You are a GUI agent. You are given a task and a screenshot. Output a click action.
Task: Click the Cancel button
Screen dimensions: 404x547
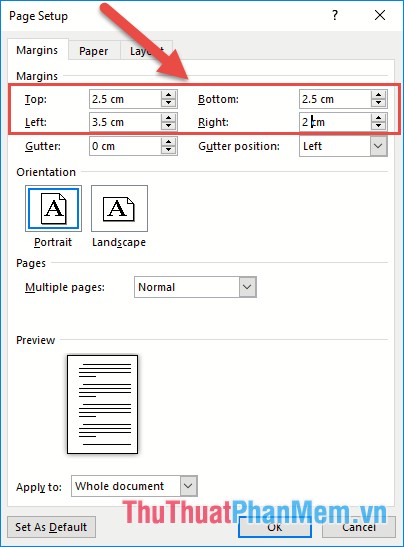coord(359,527)
